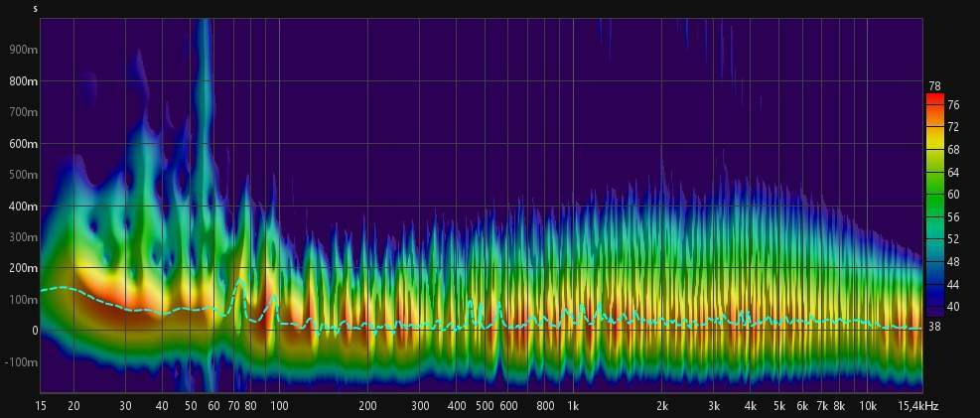Click the red top of the color scale
This screenshot has width=980, height=418.
click(x=933, y=99)
